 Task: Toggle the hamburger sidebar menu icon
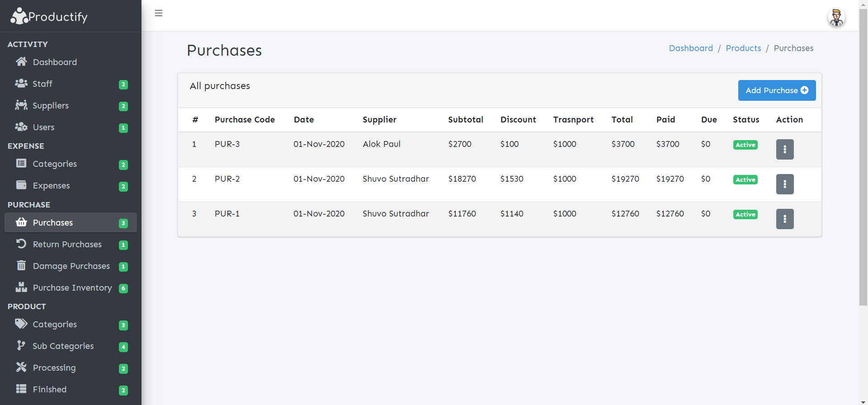tap(159, 13)
